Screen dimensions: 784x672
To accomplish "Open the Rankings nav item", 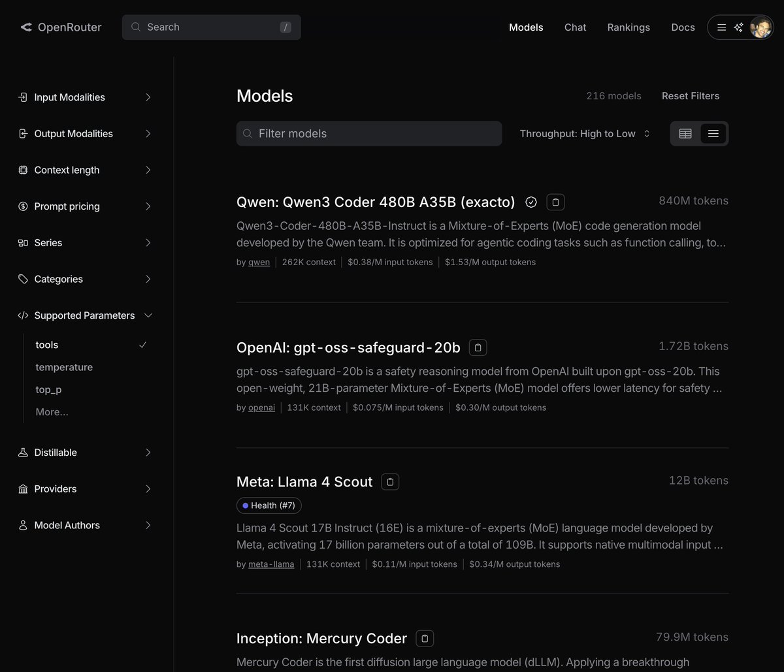I will (629, 27).
